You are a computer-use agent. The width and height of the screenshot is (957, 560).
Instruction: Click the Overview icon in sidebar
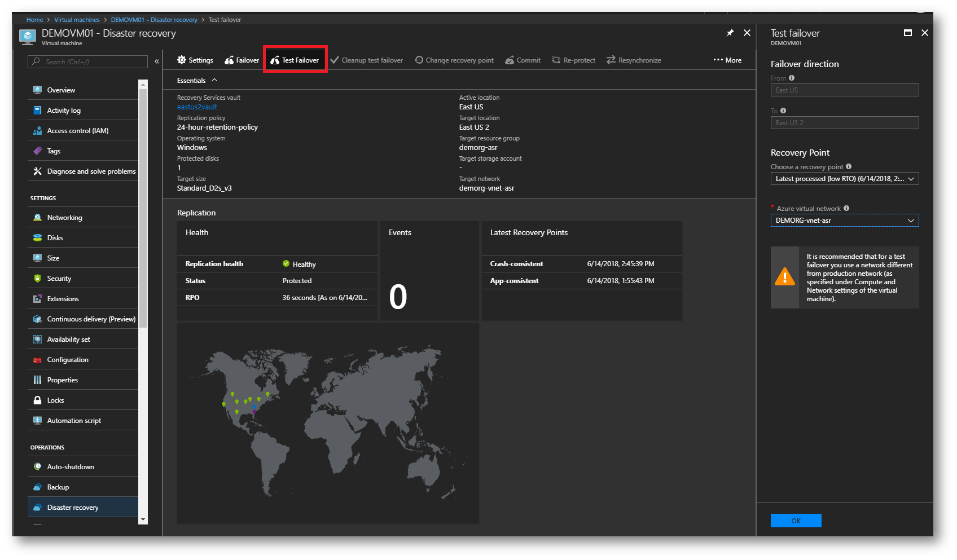click(37, 90)
